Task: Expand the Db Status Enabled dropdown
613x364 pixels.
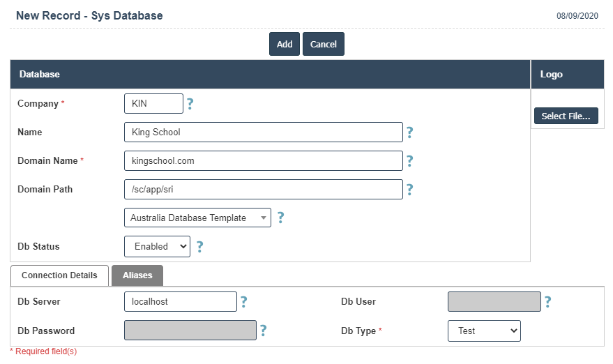Action: tap(157, 246)
